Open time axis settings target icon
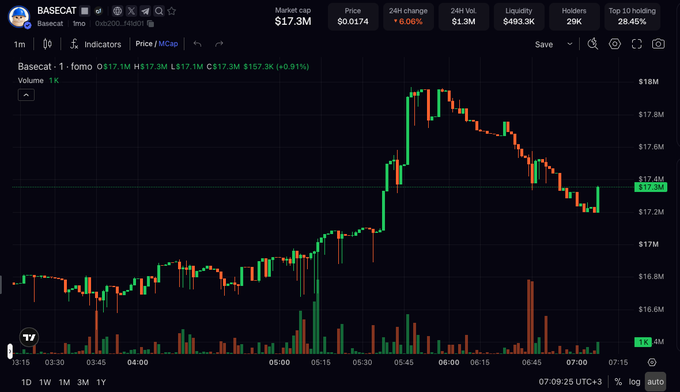 (652, 362)
